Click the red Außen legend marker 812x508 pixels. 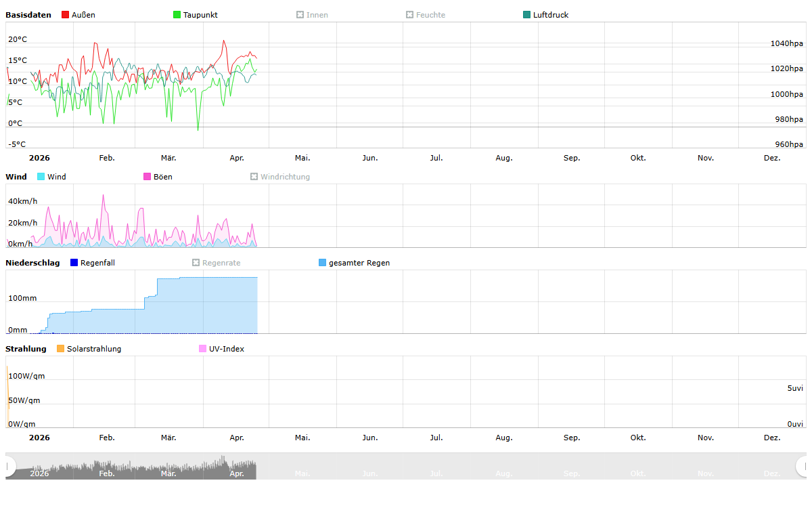tap(66, 15)
